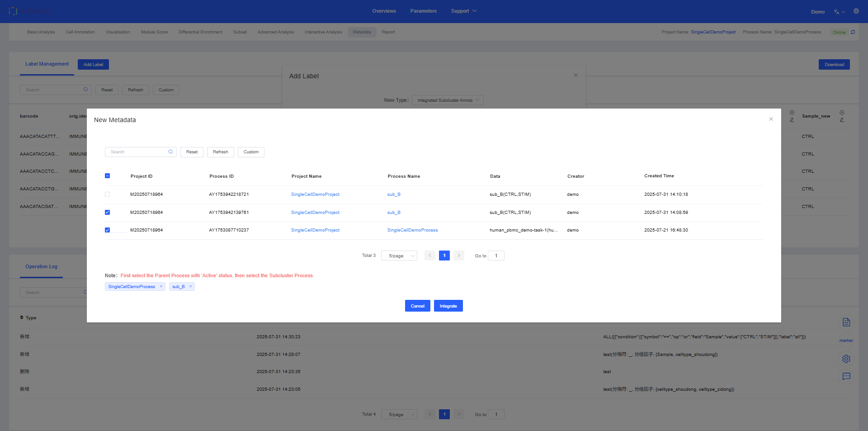Open the floating document icon on right

[x=846, y=322]
